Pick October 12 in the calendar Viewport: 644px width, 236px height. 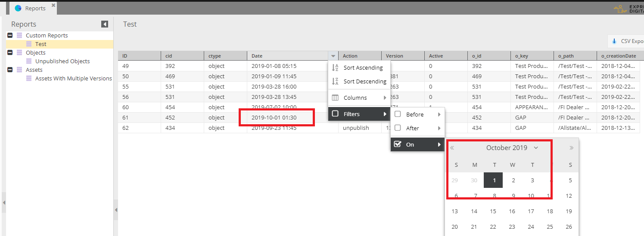tap(569, 196)
